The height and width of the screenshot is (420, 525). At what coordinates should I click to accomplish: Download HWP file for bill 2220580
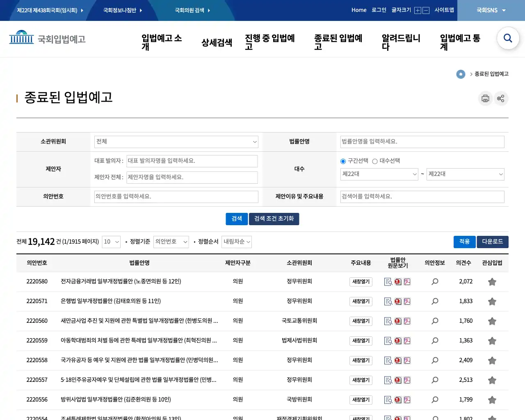(398, 282)
